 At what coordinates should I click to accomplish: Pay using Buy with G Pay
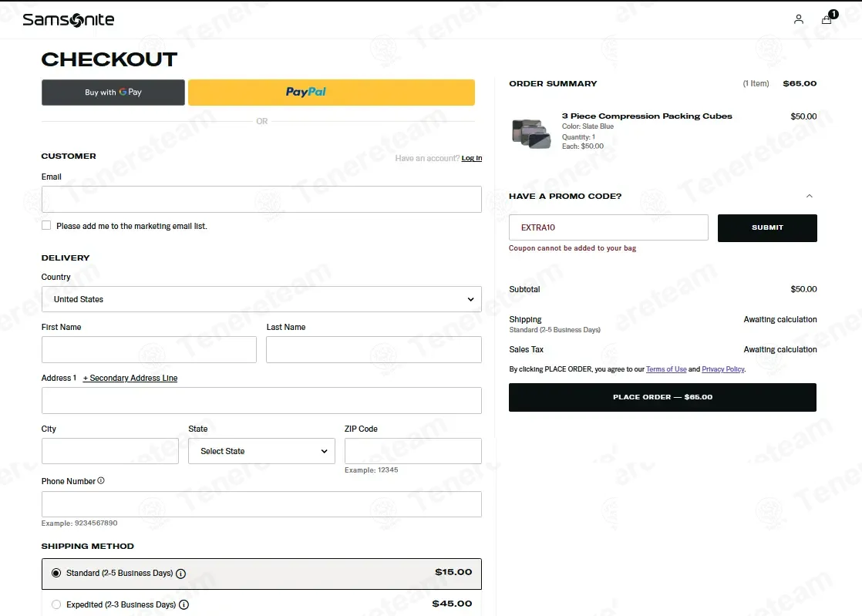(113, 93)
